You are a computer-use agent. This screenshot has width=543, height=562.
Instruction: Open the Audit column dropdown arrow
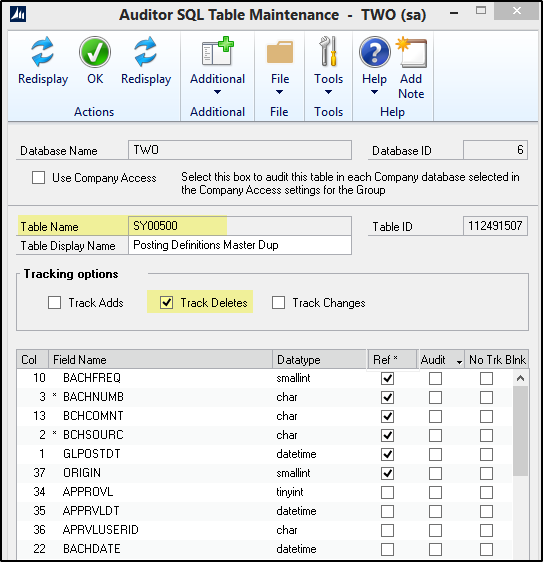pyautogui.click(x=459, y=362)
